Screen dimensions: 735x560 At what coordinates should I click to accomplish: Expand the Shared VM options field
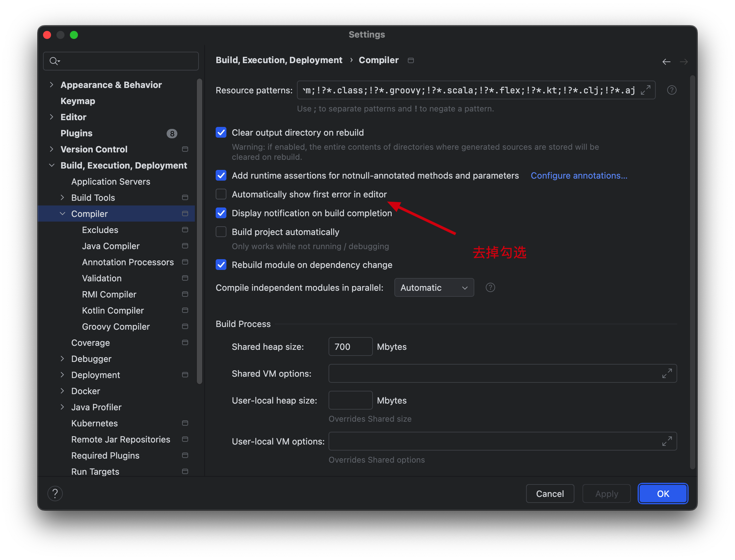pos(667,373)
